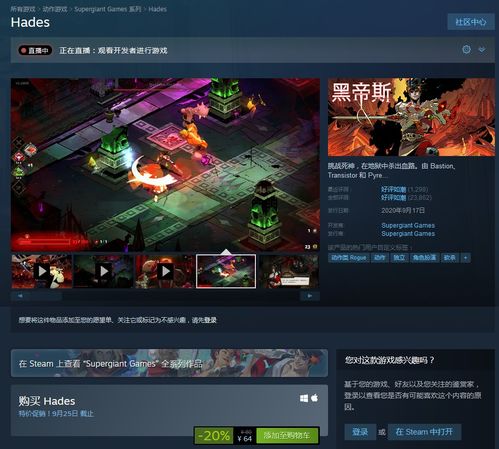Click the Windows platform icon
The image size is (499, 449).
point(304,398)
